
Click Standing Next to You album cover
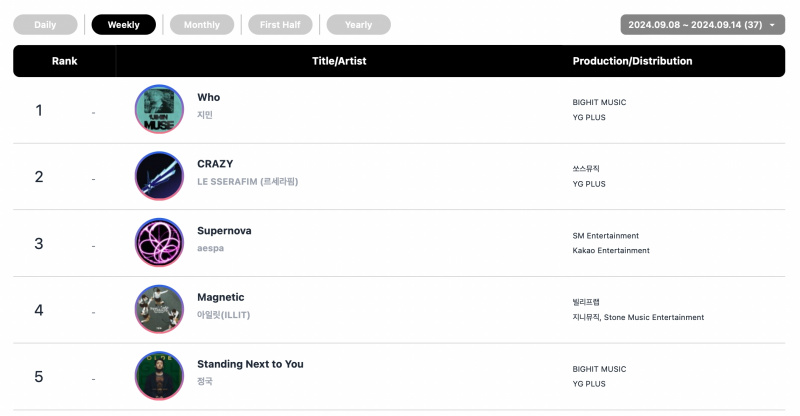[159, 376]
